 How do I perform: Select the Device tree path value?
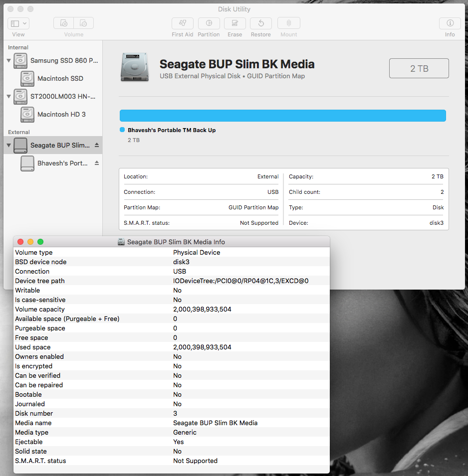(240, 281)
